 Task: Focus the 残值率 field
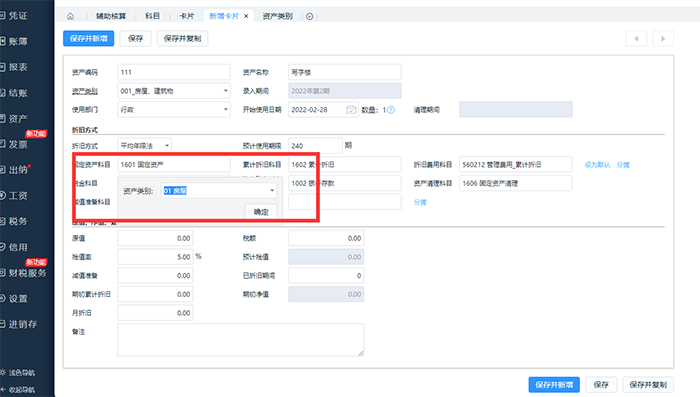(155, 257)
